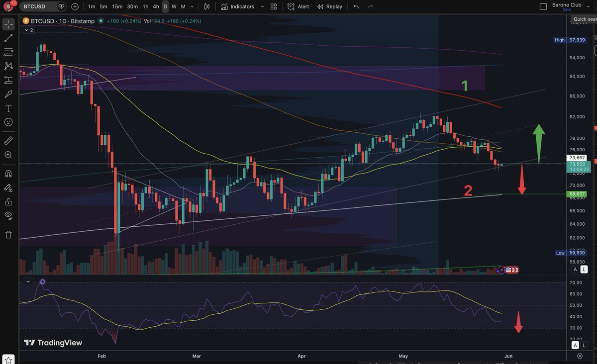
Task: Toggle auto scale A on price chart
Action: [575, 269]
